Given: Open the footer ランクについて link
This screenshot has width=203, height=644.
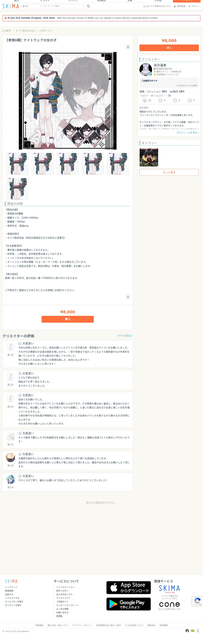Looking at the screenshot, I should (x=63, y=598).
